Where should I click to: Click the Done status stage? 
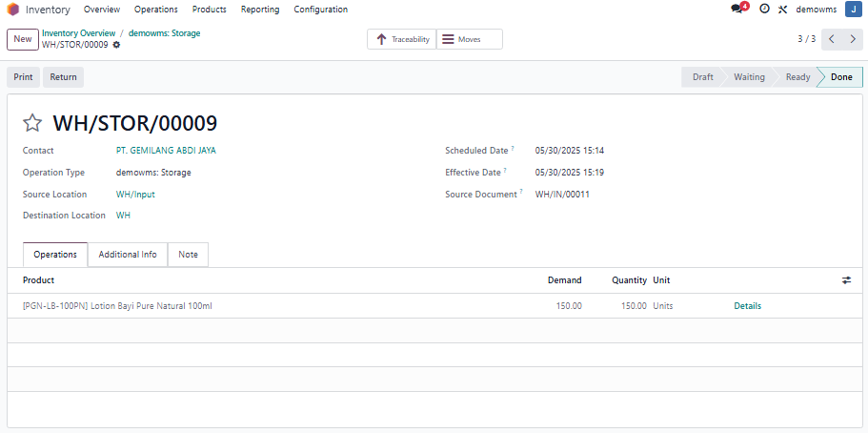[x=841, y=77]
